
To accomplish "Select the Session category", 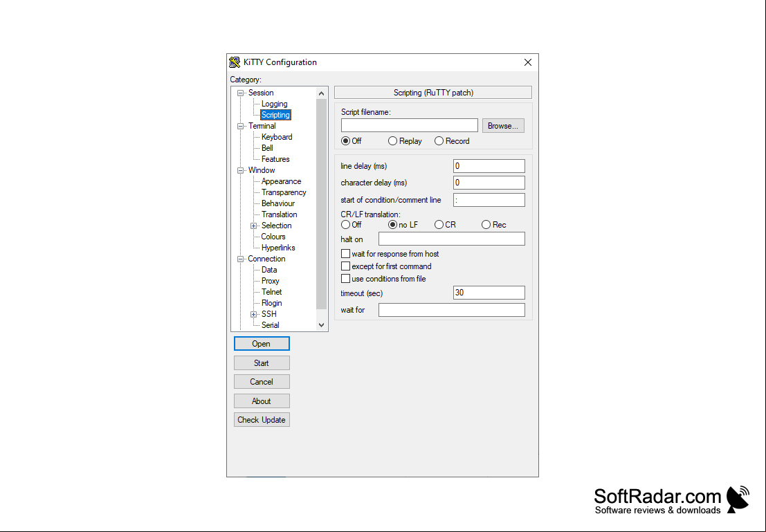I will [x=261, y=93].
